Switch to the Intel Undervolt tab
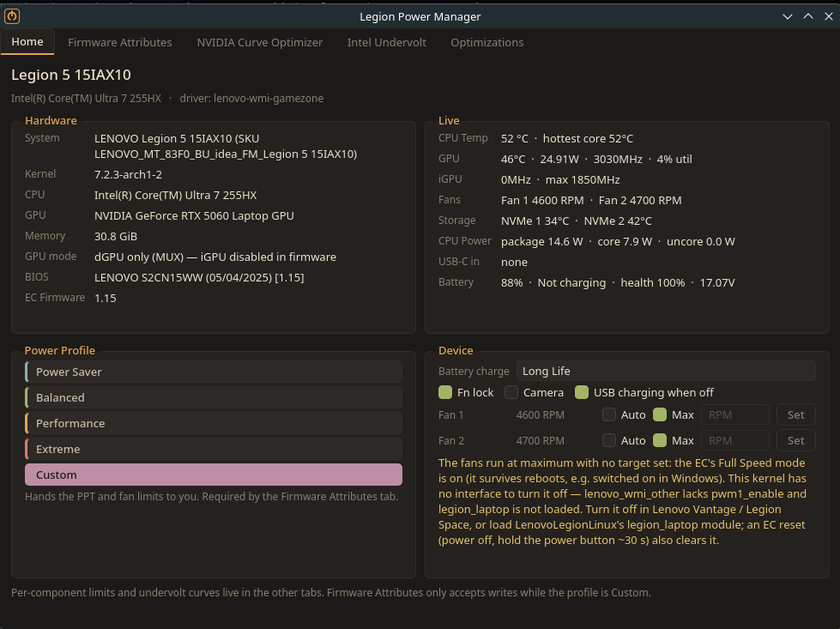 click(x=387, y=42)
